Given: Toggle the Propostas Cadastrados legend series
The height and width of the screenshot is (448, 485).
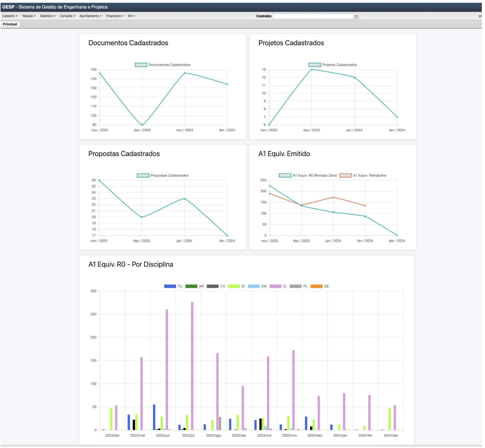Looking at the screenshot, I should 143,175.
